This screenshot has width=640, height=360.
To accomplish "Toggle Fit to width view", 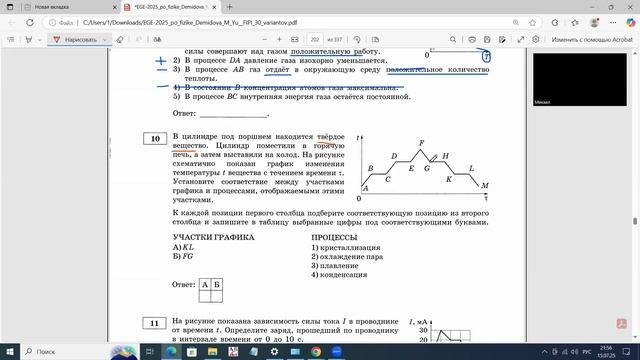I will tap(295, 40).
